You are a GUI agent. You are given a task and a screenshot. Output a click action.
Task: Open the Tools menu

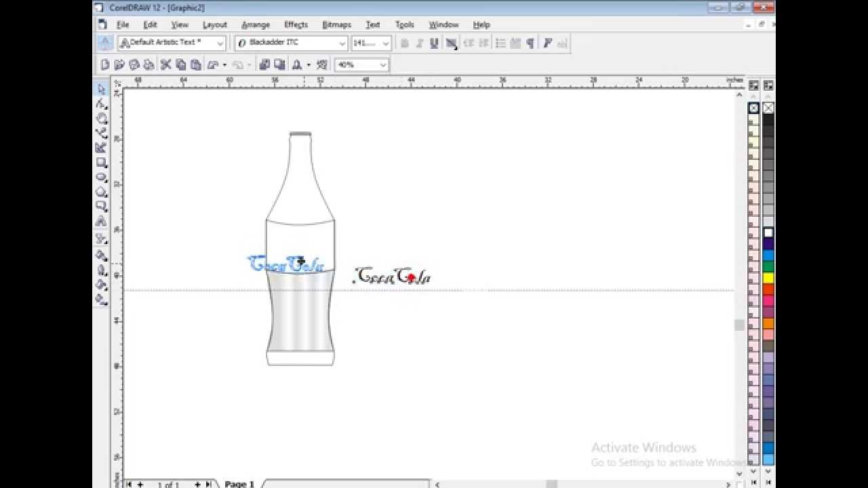click(x=405, y=24)
